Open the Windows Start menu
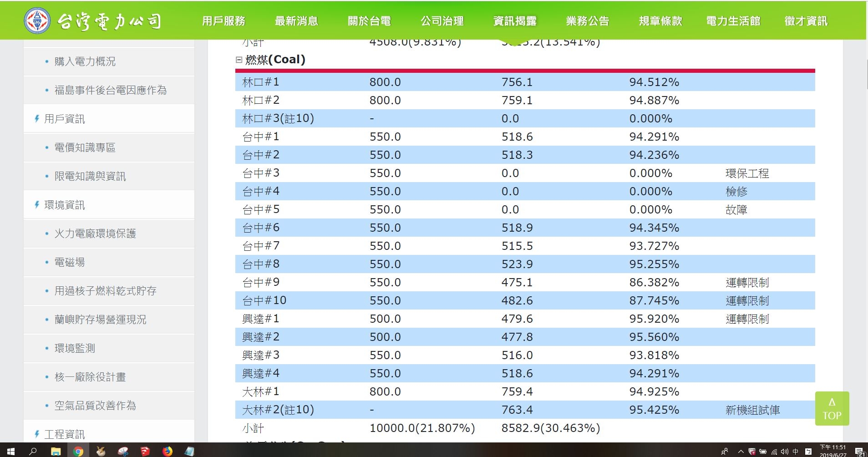The width and height of the screenshot is (868, 457). pyautogui.click(x=11, y=451)
